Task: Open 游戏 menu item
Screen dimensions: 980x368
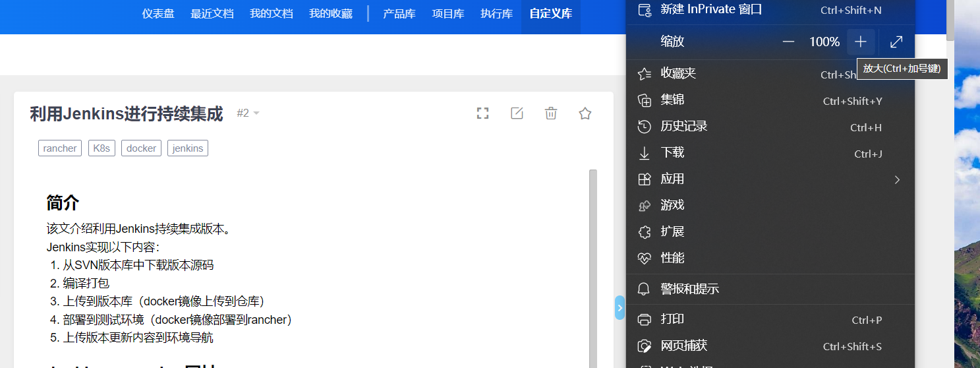Action: pos(770,205)
